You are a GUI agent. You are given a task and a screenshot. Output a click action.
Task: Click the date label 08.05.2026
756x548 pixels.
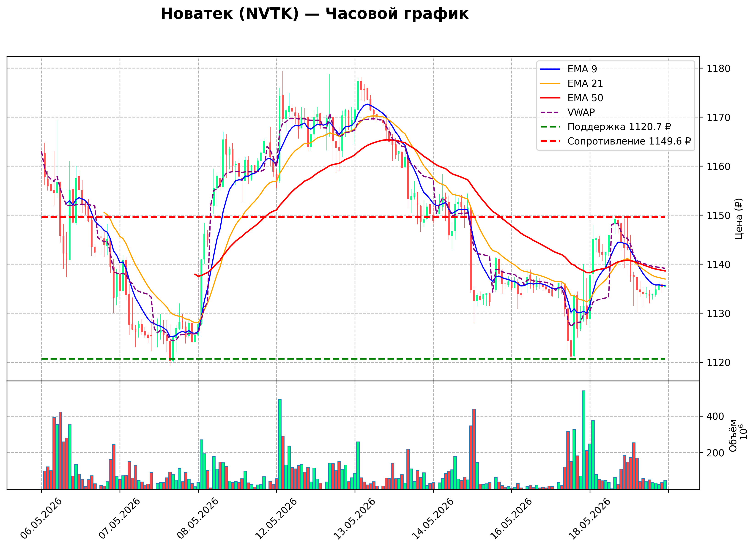(198, 519)
